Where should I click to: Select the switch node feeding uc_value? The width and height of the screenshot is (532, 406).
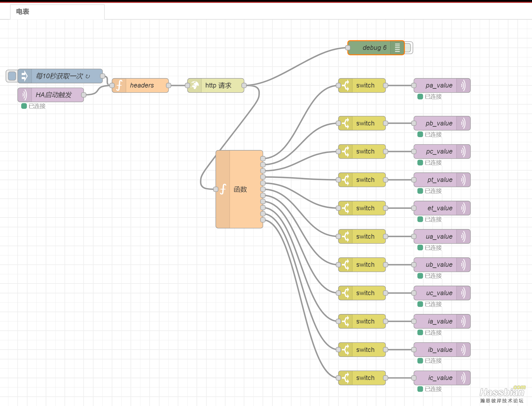coord(362,293)
